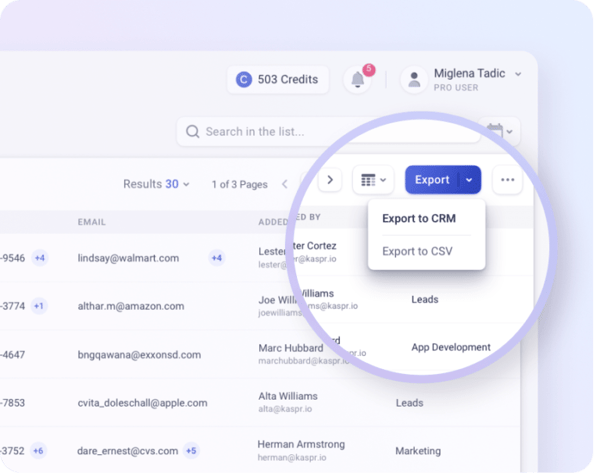Viewport: 600px width, 473px height.
Task: Select cvita_doleschall@apple.com email
Action: (x=142, y=403)
